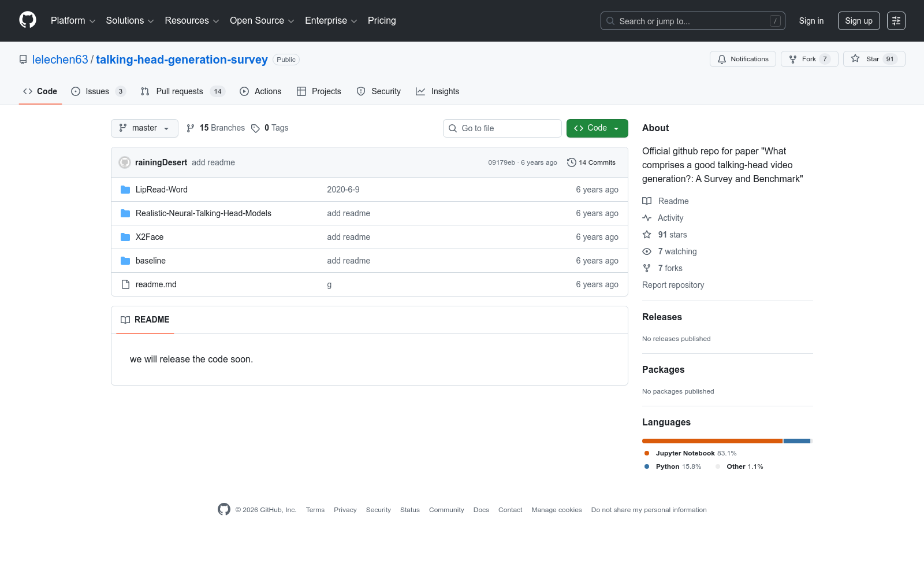Click the Sign up button
The width and height of the screenshot is (924, 578).
[x=859, y=21]
